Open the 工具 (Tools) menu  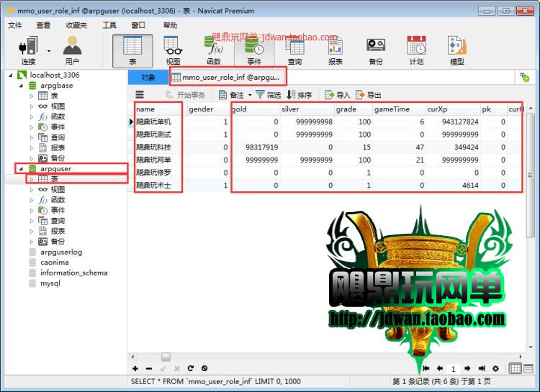(109, 25)
